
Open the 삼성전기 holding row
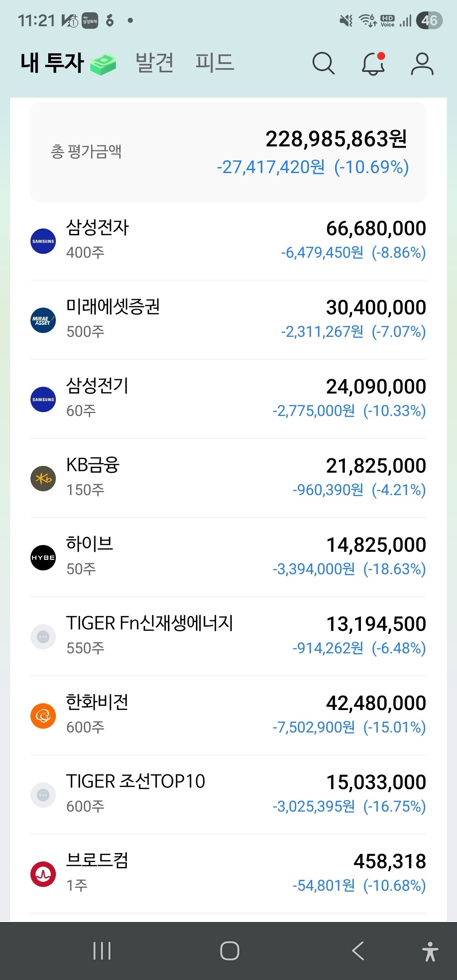click(x=228, y=399)
